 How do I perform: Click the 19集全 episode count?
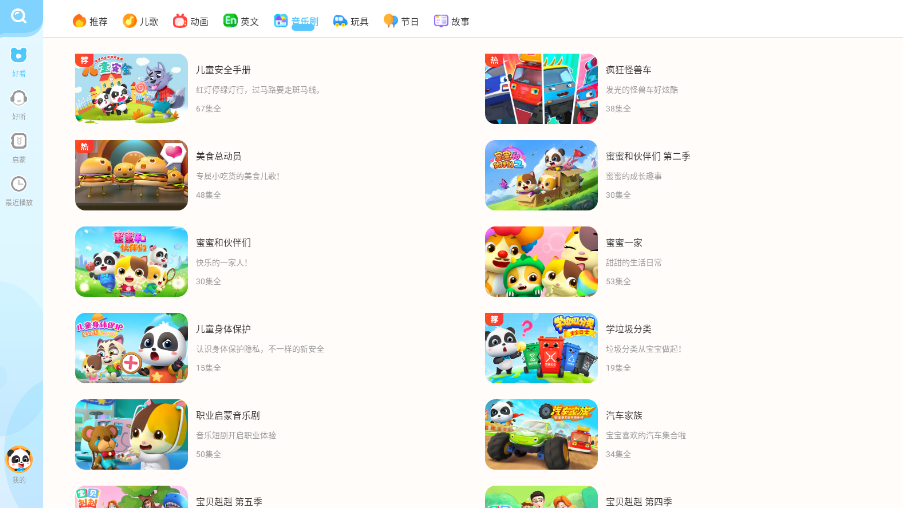point(619,367)
